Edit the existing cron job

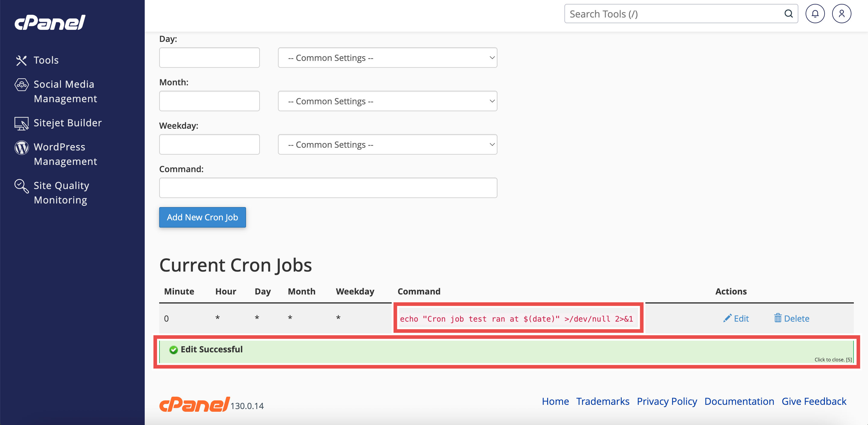(x=736, y=318)
